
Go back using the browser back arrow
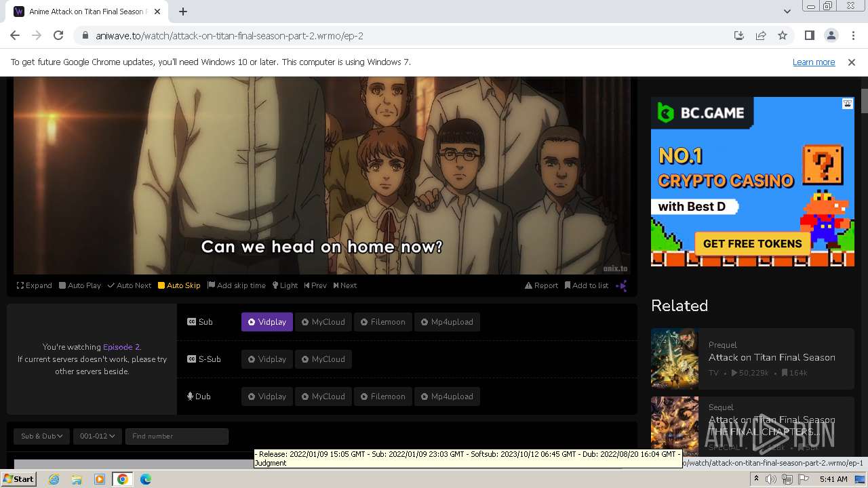pos(15,36)
